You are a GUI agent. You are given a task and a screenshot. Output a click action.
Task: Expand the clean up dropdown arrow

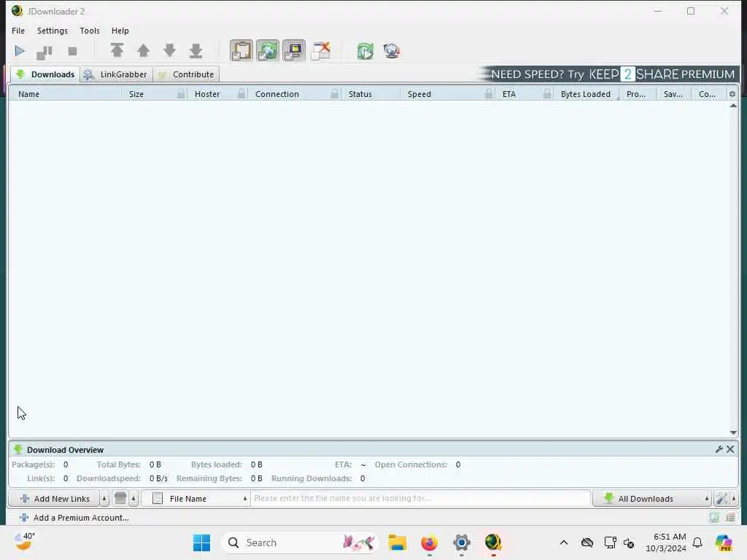pyautogui.click(x=133, y=499)
